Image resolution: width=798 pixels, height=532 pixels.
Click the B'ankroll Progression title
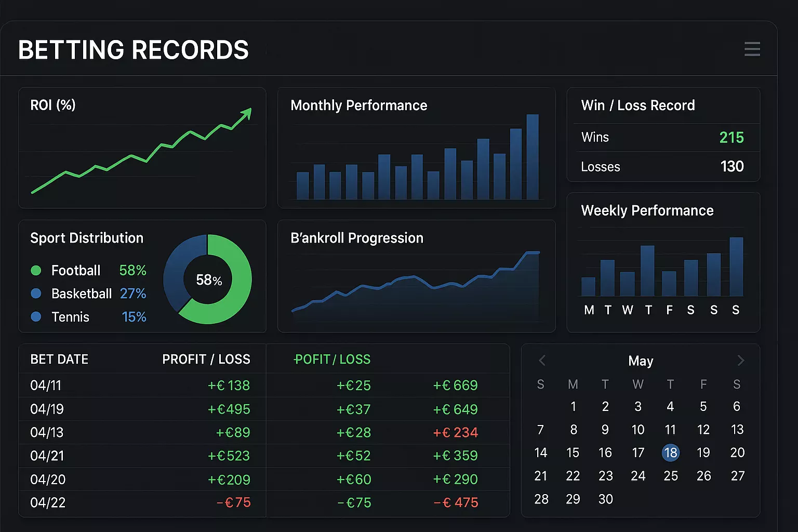click(357, 238)
